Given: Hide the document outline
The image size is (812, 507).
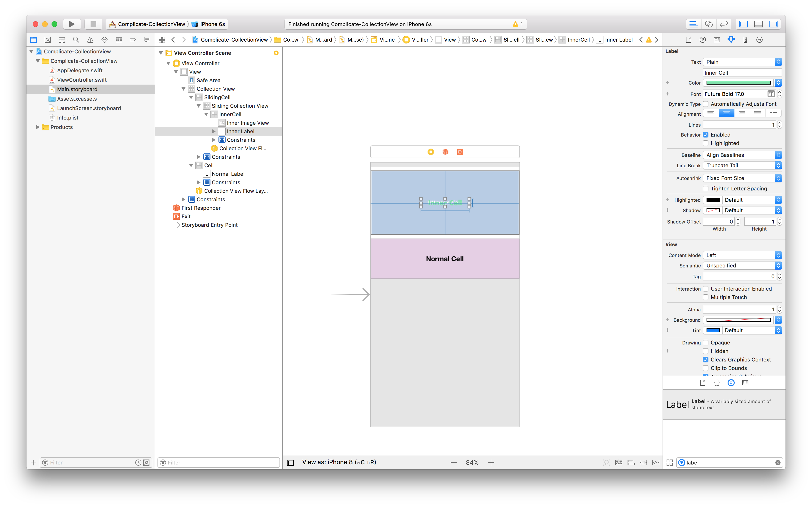Looking at the screenshot, I should coord(291,462).
